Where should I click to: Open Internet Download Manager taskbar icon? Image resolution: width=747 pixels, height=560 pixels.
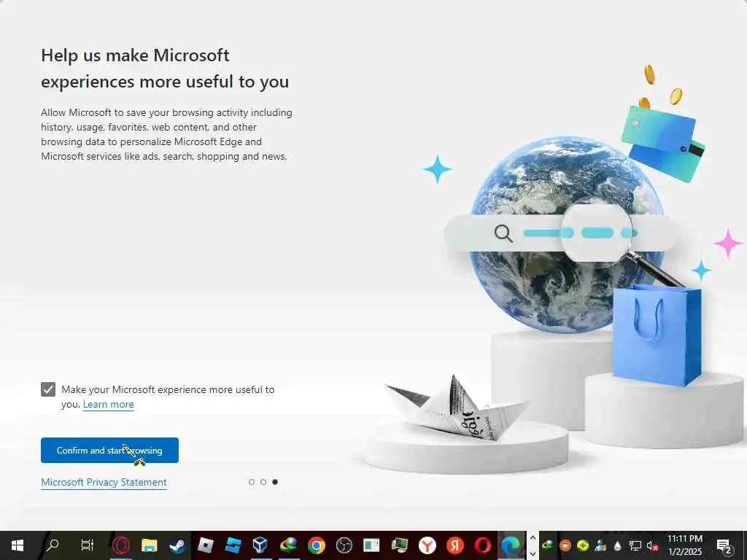pos(288,545)
